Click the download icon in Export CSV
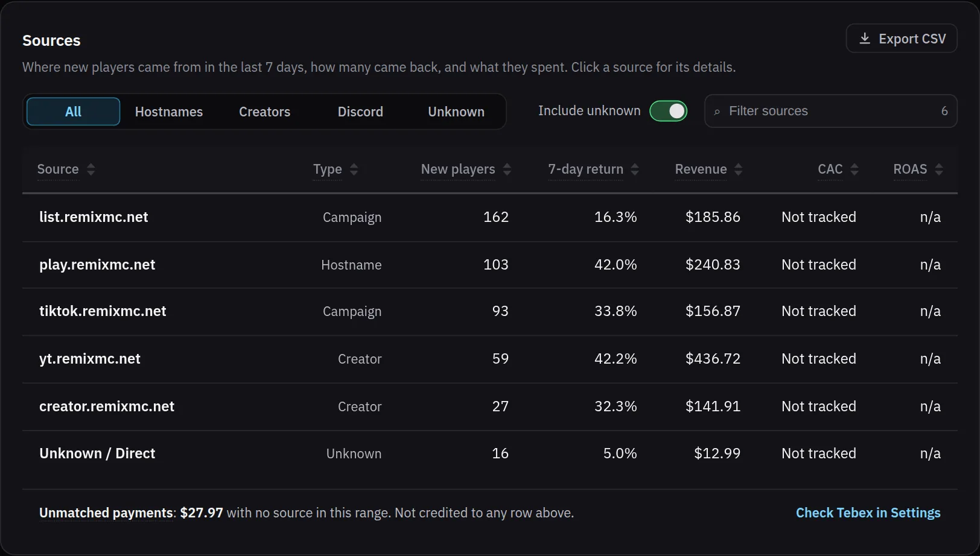 coord(865,39)
